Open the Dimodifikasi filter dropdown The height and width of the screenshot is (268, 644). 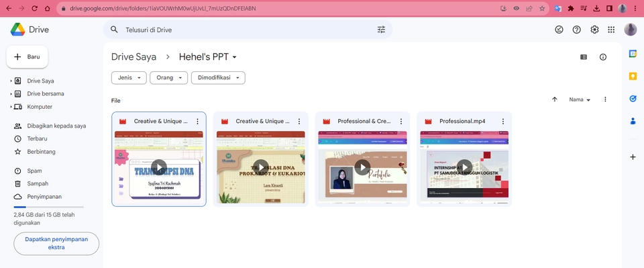(x=218, y=78)
